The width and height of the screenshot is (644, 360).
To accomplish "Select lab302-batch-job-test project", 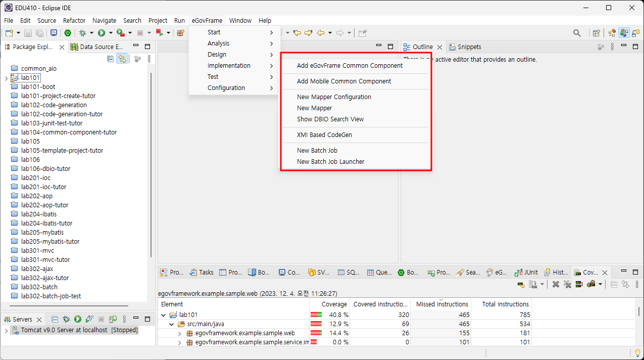I will [51, 296].
